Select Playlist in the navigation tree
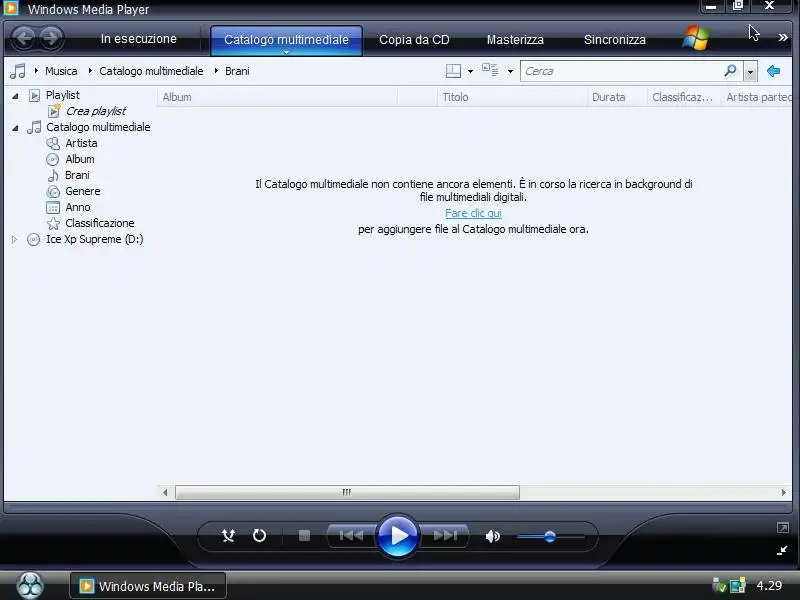Image resolution: width=800 pixels, height=600 pixels. click(x=62, y=95)
